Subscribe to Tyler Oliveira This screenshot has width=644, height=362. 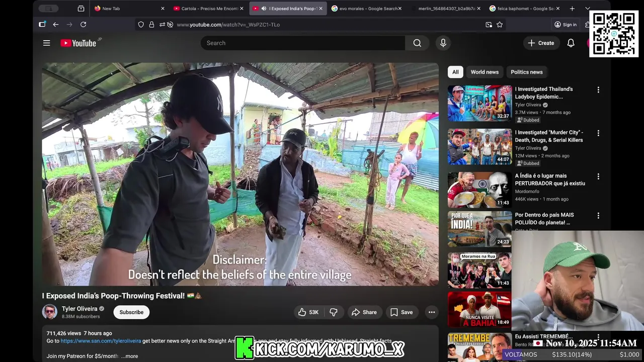[x=131, y=312]
